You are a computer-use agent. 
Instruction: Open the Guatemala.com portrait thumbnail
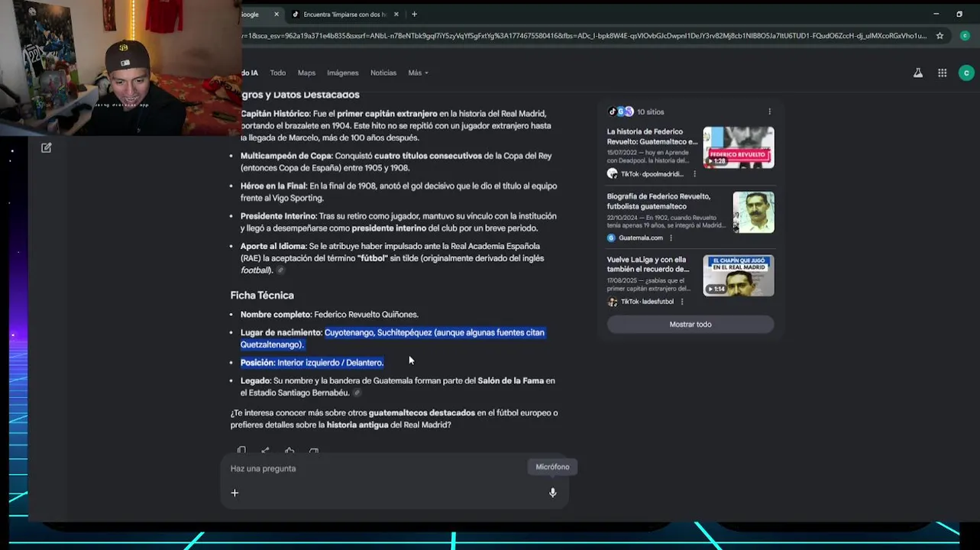tap(753, 212)
